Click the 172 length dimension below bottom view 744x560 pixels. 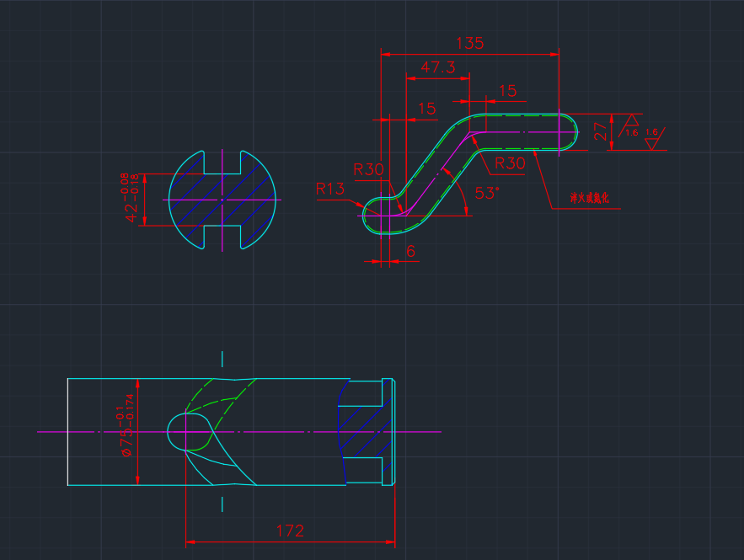pos(290,531)
